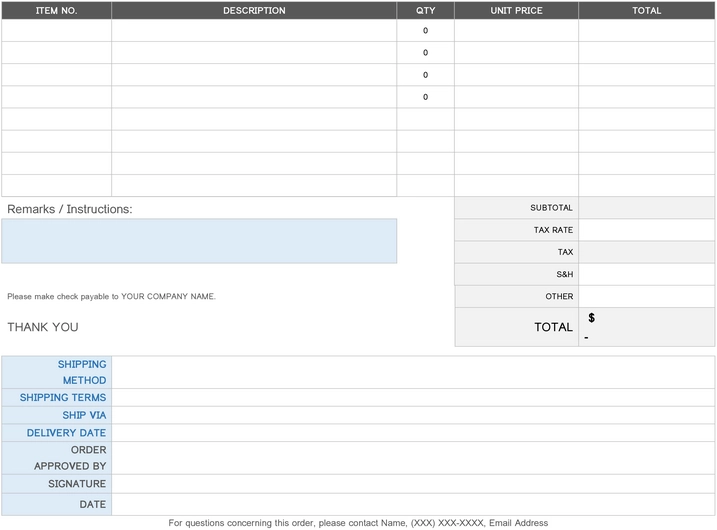This screenshot has height=530, width=717.
Task: Click the SHIP VIA entry field
Action: click(x=413, y=415)
